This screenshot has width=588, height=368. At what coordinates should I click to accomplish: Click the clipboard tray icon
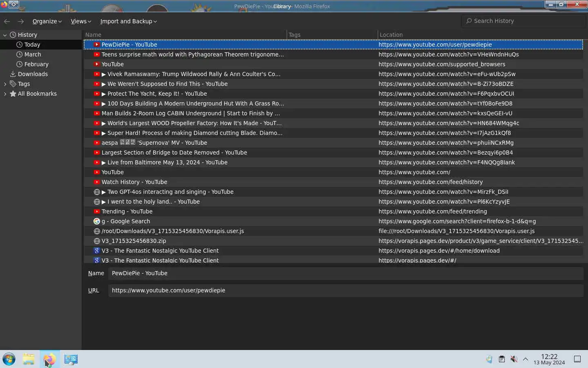[x=501, y=359]
